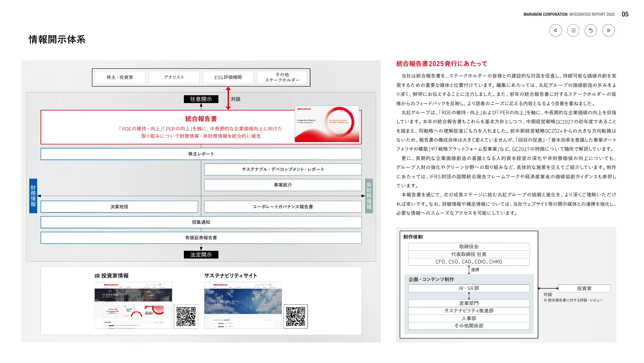Click the return/back circular icon
644x363 pixels.
pyautogui.click(x=591, y=30)
